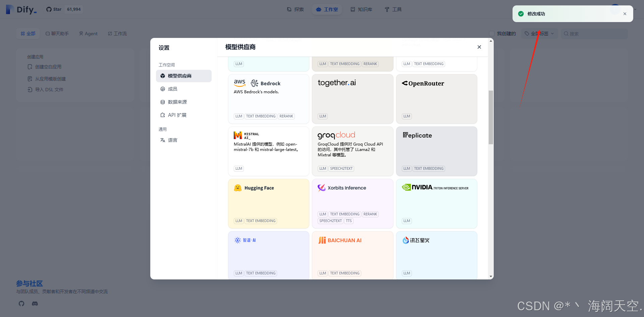Screen dimensions: 644x317
Task: Click the 语言 translate icon
Action: click(x=163, y=140)
